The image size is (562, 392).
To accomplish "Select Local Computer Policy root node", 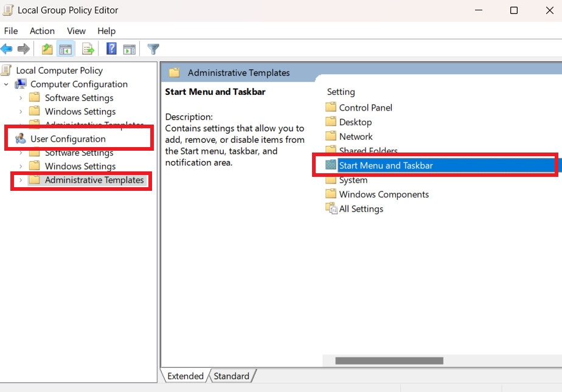I will point(60,70).
